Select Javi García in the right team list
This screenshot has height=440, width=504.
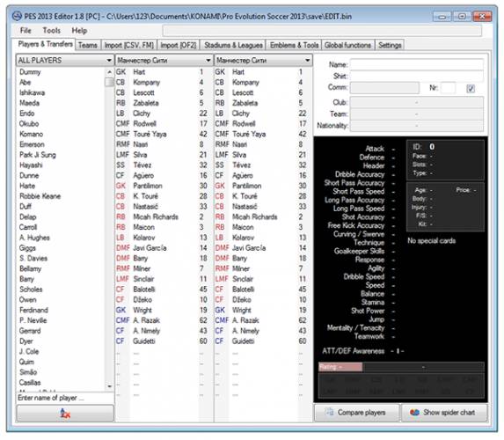point(249,248)
